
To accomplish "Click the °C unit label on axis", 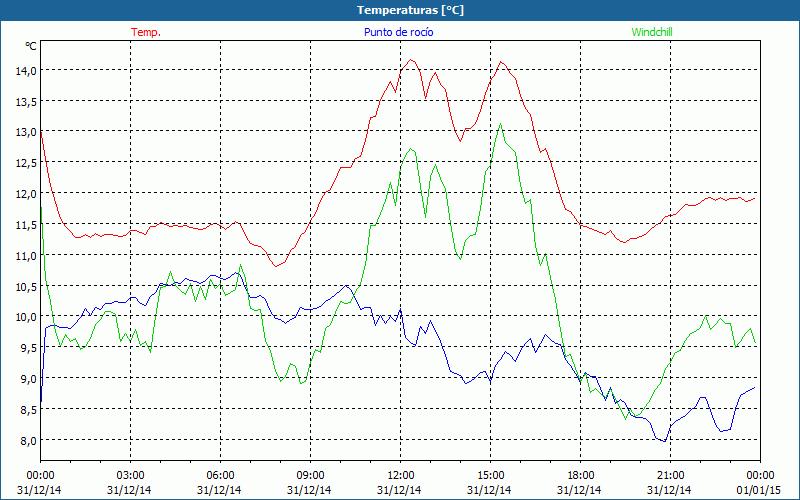I will pyautogui.click(x=31, y=46).
